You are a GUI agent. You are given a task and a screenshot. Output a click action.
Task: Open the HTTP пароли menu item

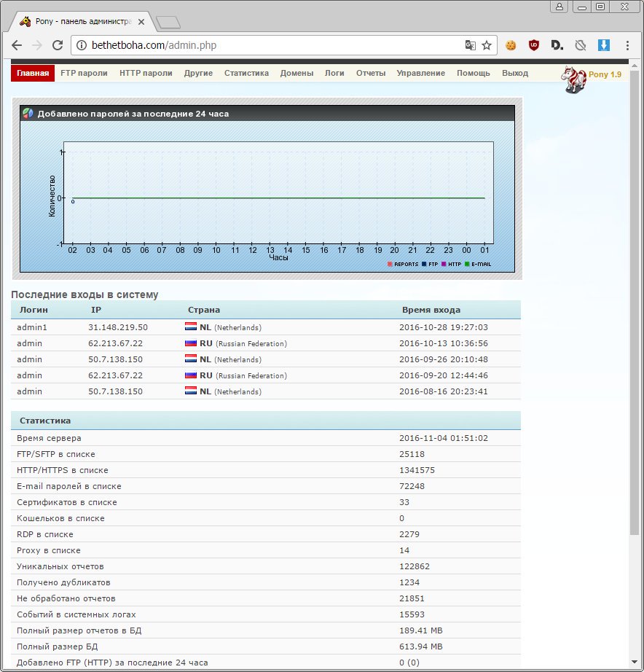click(146, 74)
